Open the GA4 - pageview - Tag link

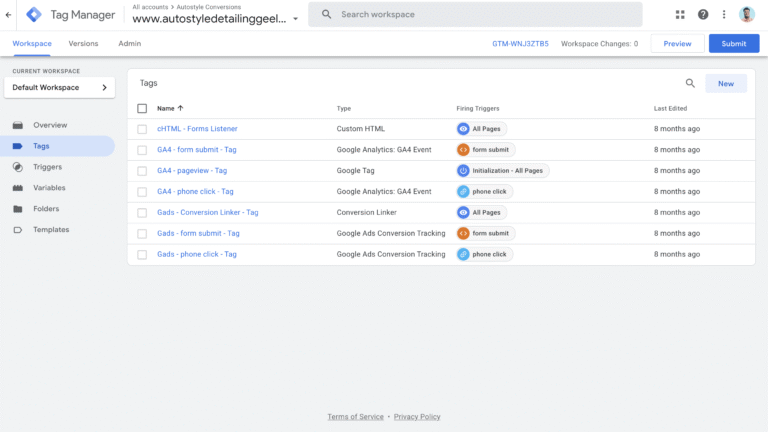tap(191, 171)
